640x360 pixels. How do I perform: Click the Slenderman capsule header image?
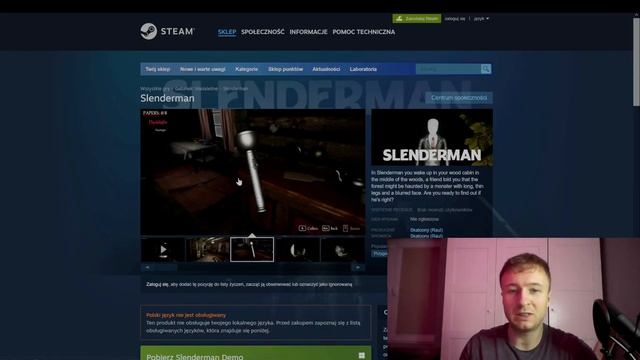pos(432,138)
